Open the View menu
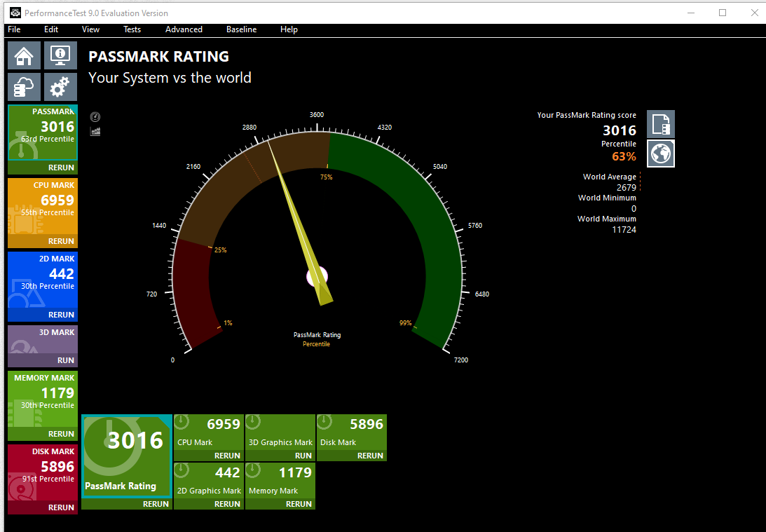The width and height of the screenshot is (766, 532). 90,29
